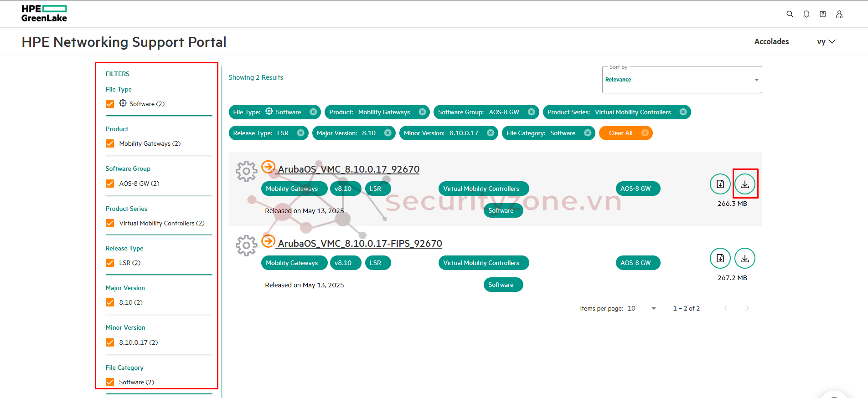Open the user account icon
The width and height of the screenshot is (868, 398).
click(839, 14)
